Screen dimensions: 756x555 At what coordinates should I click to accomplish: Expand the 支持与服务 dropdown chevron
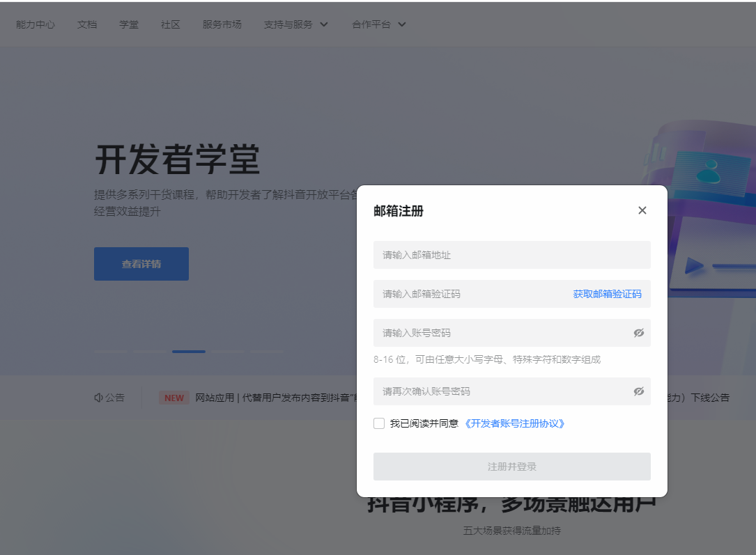324,24
